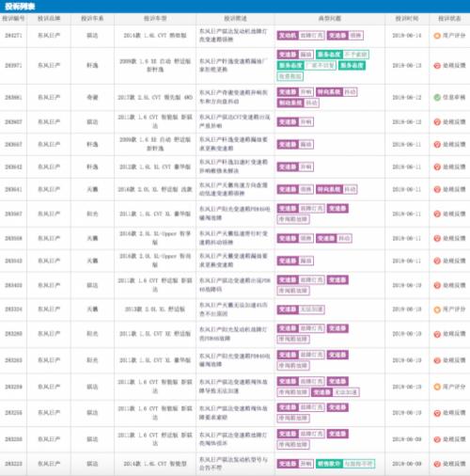Select 变速器 tag in 2019-06-14 row
Screen dimensions: 470x476
tap(337, 36)
